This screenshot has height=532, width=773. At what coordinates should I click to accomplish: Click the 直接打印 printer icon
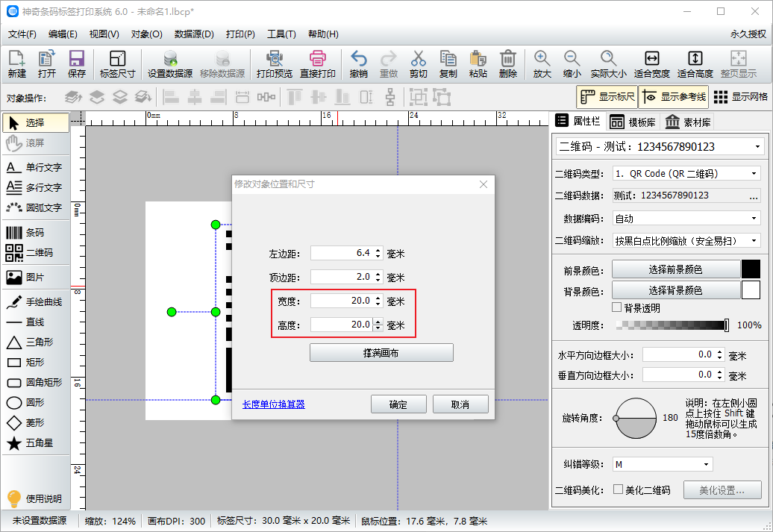pos(318,64)
